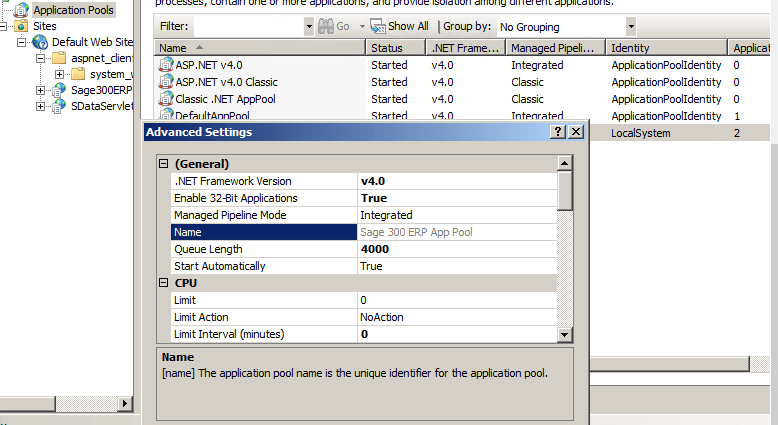Click the Show All toolbar icon
Image resolution: width=778 pixels, height=425 pixels.
tap(377, 26)
